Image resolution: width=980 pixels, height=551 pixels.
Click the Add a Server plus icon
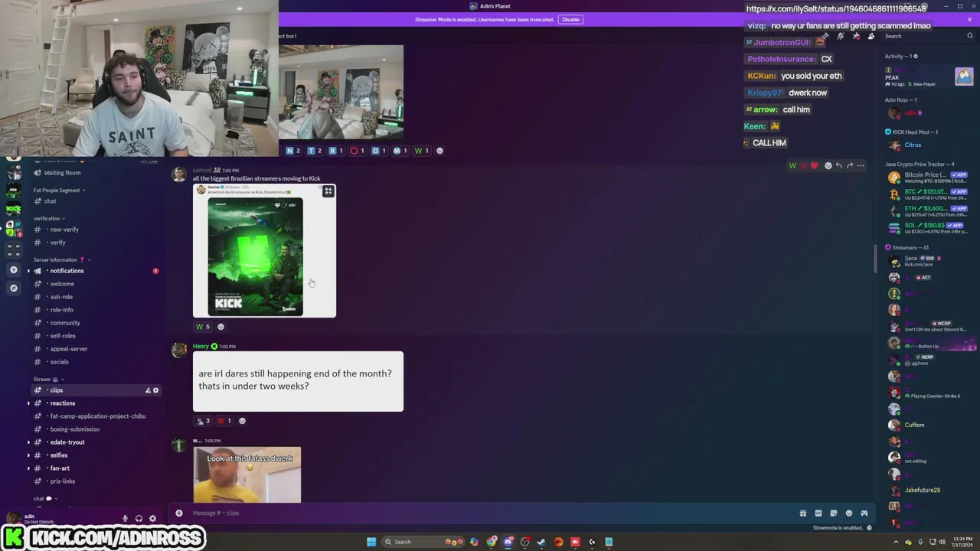point(14,269)
